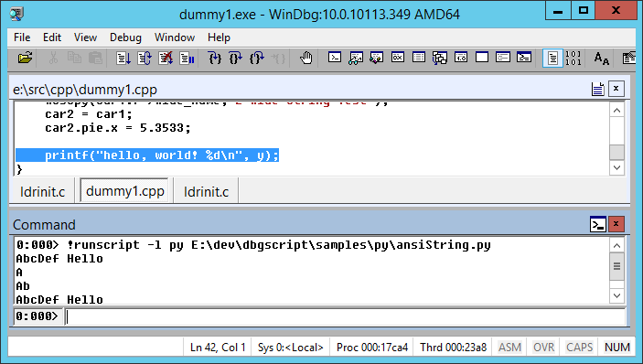Open the Watch window toolbar icon
The height and width of the screenshot is (364, 643).
(356, 58)
